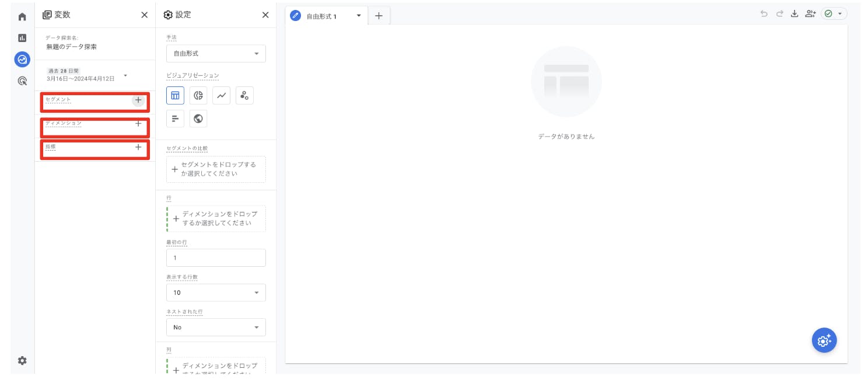Screen dimensions: 868x383
Task: Add a segment with plus button
Action: (138, 100)
